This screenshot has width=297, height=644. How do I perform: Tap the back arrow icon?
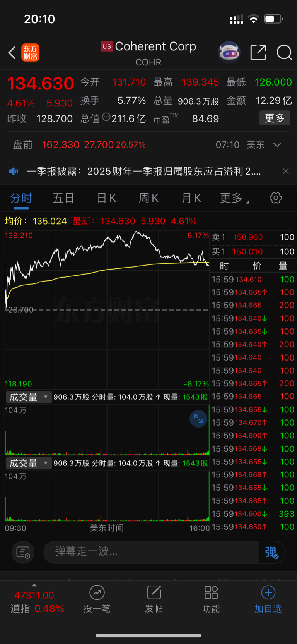[x=12, y=53]
